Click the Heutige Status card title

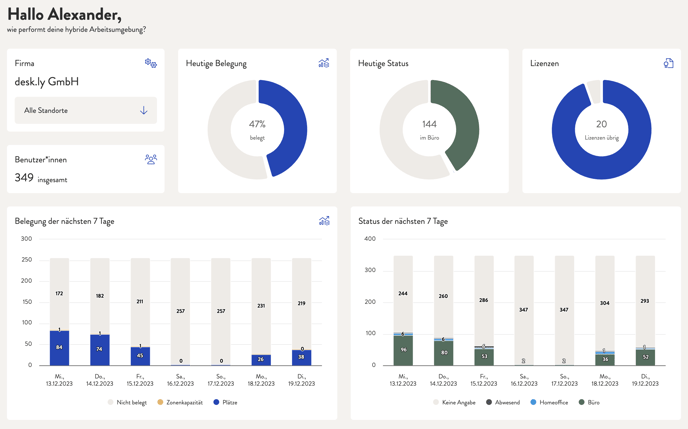(x=383, y=64)
